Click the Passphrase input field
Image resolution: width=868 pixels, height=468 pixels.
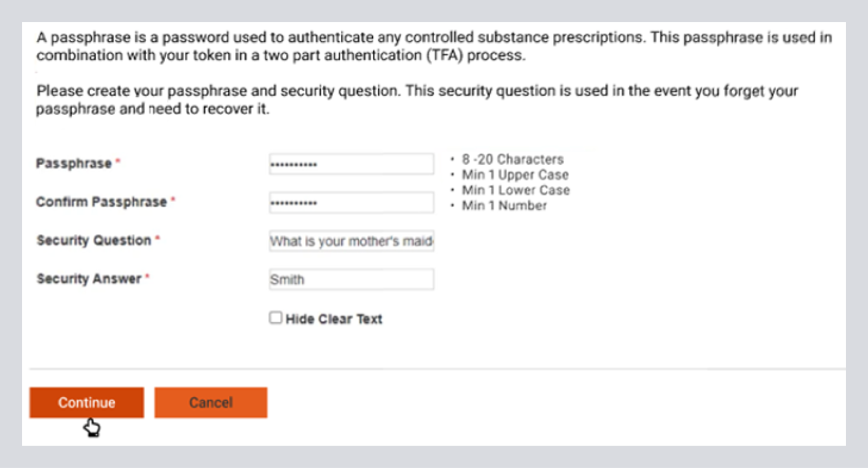tap(351, 164)
